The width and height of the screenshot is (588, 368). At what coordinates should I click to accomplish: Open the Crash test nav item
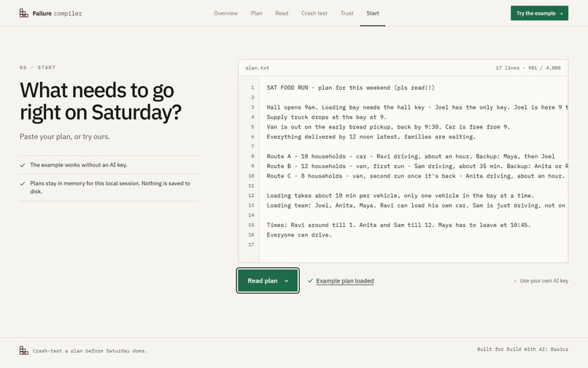click(314, 13)
